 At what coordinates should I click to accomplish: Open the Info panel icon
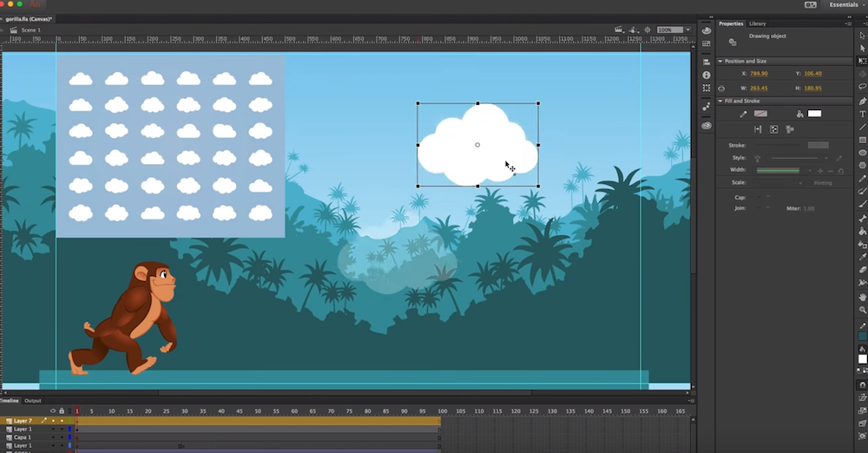[707, 75]
